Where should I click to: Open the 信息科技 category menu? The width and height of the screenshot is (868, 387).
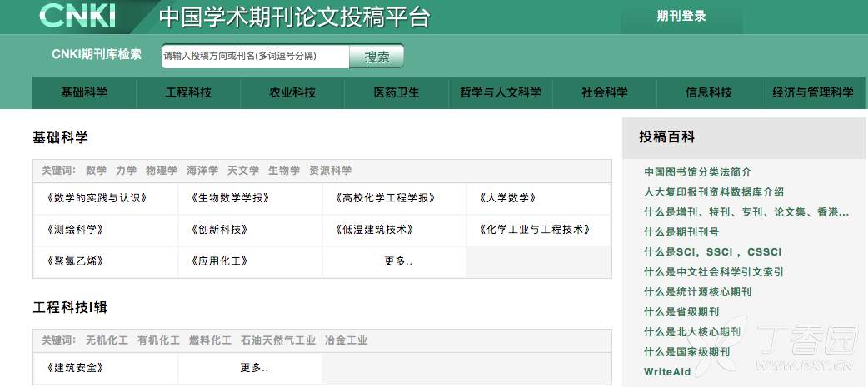click(709, 93)
